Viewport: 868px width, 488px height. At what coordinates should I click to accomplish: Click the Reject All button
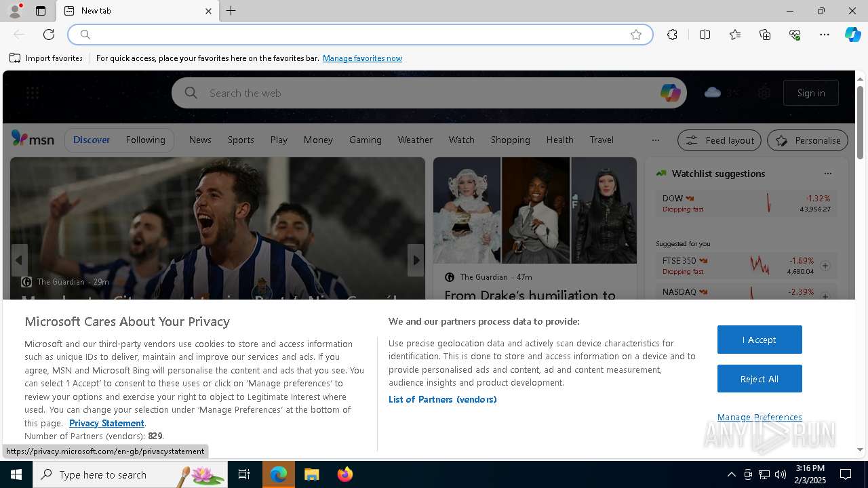click(759, 379)
